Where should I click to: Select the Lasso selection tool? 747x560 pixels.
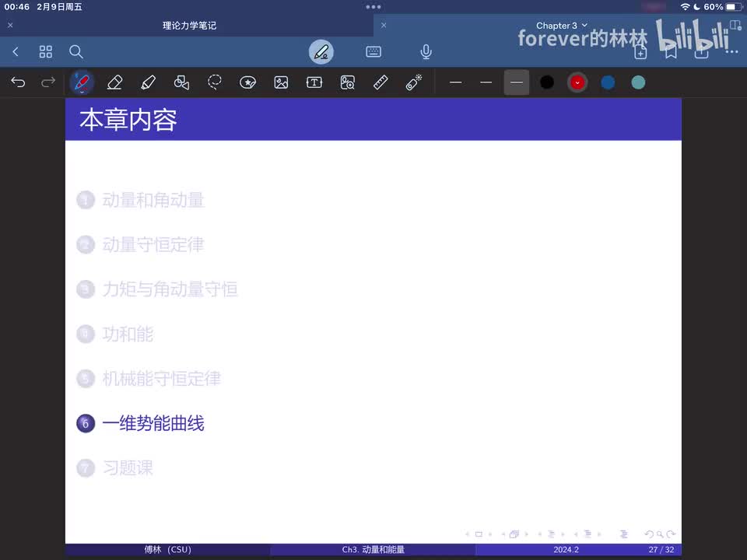[215, 82]
